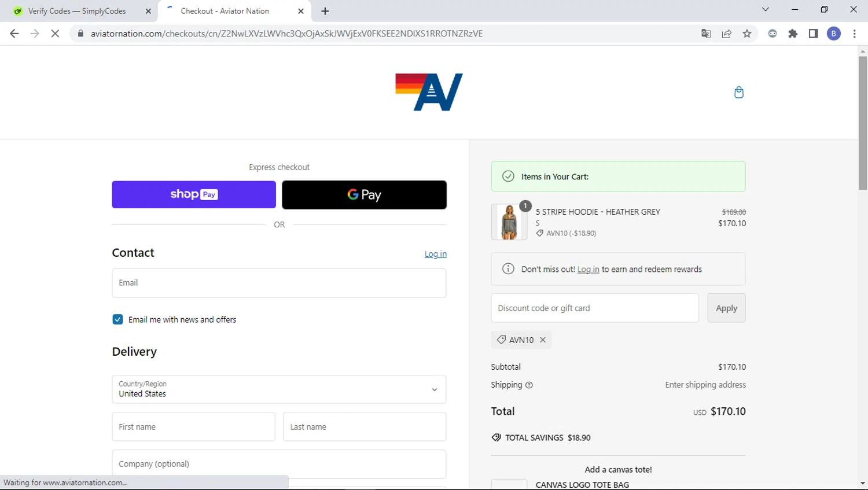This screenshot has width=868, height=490.
Task: Click the browser forward arrow
Action: 35,34
